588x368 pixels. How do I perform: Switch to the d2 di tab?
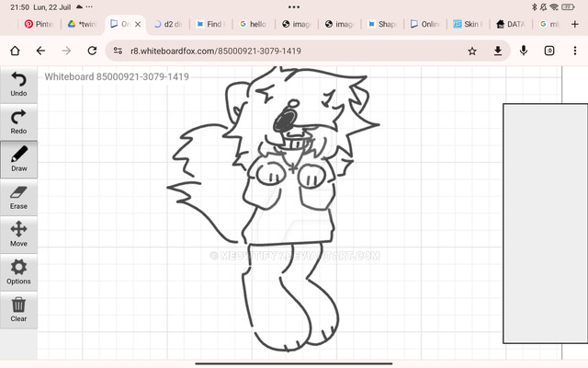tap(167, 24)
